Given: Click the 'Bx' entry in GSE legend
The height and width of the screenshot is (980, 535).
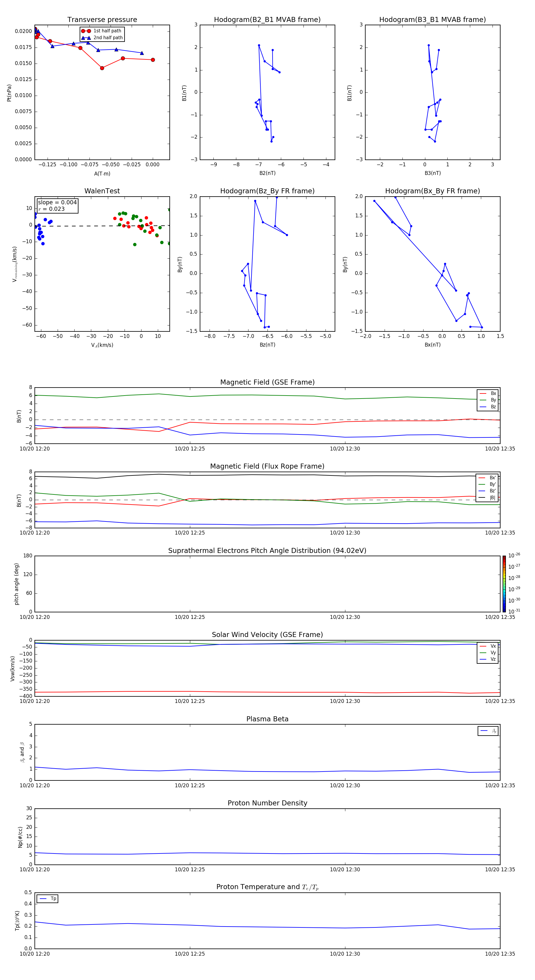Looking at the screenshot, I should pos(488,393).
